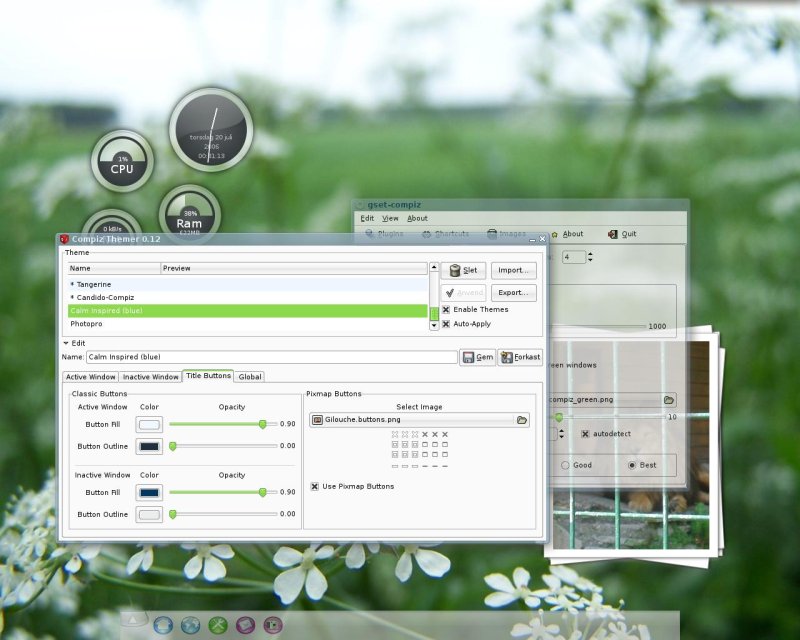Click the spinner arrows left of autodetect
This screenshot has height=640, width=800.
click(x=561, y=434)
